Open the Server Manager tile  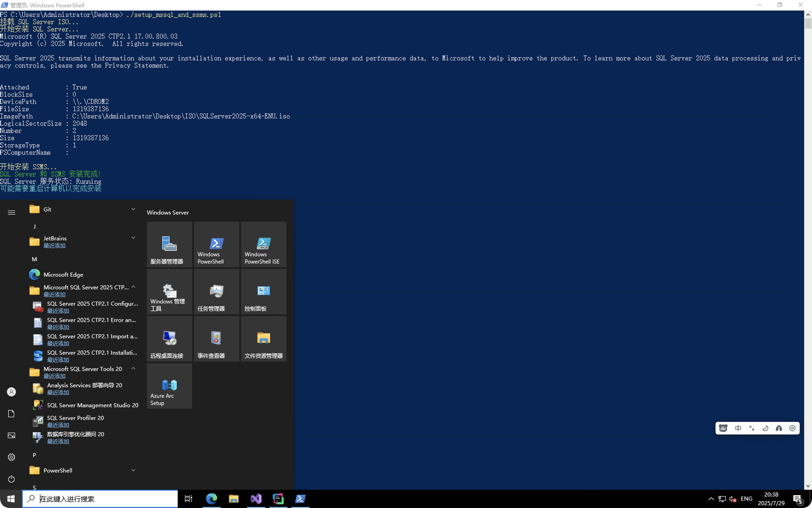click(x=169, y=244)
